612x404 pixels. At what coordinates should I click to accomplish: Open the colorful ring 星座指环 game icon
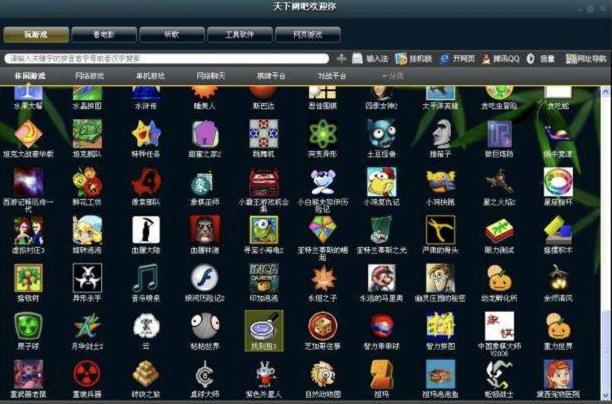coord(558,182)
